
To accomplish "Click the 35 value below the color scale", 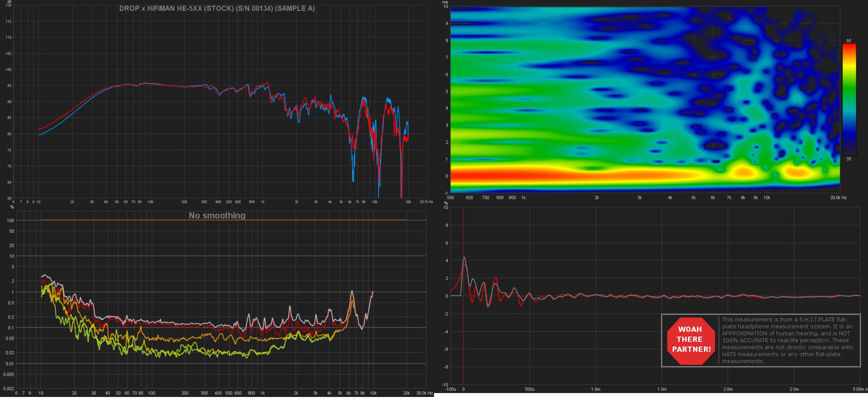I will coord(848,159).
